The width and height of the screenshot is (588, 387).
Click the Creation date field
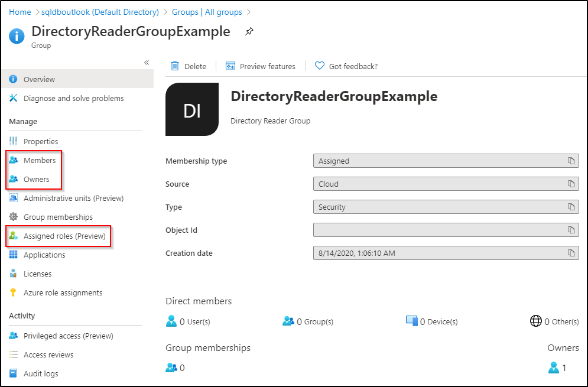click(446, 253)
